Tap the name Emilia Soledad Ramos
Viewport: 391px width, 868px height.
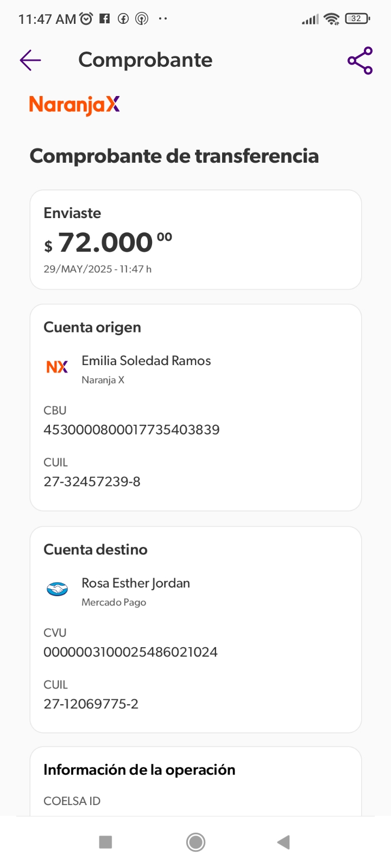coord(146,361)
